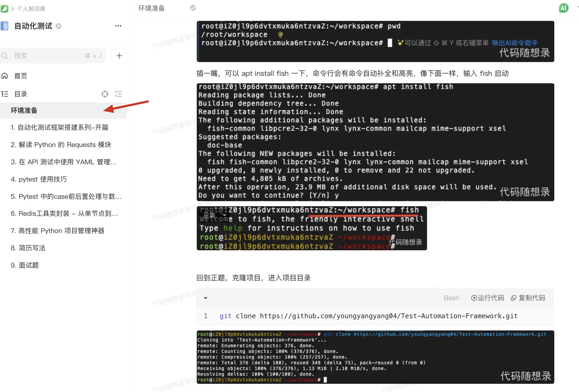Screen dimensions: 579x392
Task: Open the 自动化测试 notebook icon
Action: [4, 26]
